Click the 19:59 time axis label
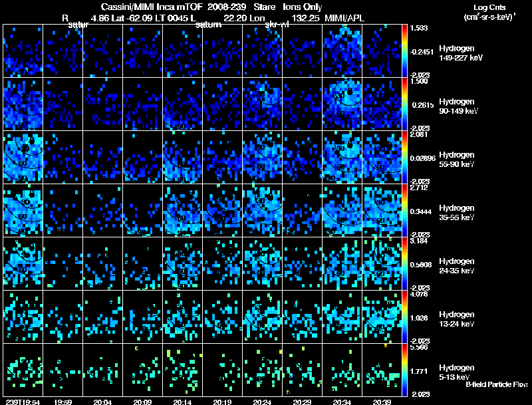The height and width of the screenshot is (405, 532). click(63, 402)
